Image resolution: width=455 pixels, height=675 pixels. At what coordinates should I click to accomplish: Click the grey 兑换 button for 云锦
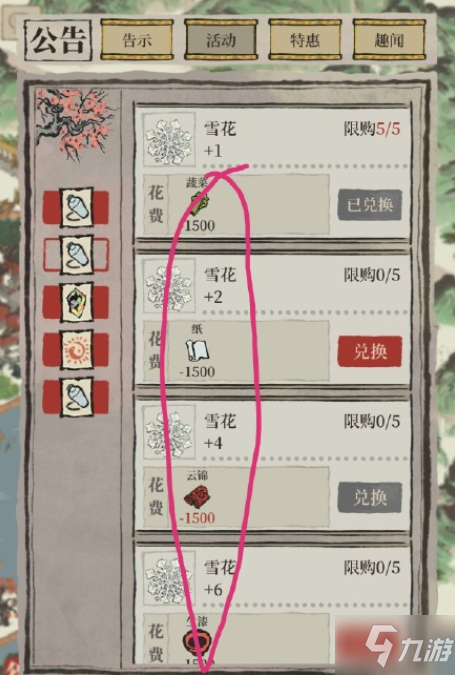click(370, 498)
